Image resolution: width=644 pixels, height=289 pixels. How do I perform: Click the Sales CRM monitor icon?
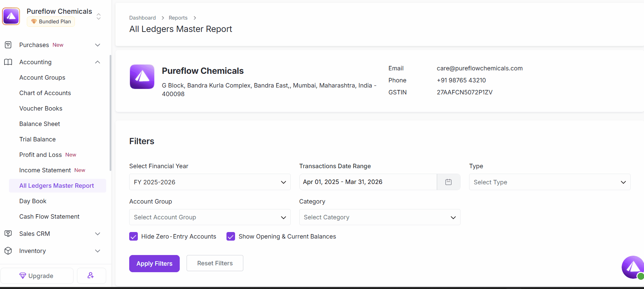pos(8,234)
